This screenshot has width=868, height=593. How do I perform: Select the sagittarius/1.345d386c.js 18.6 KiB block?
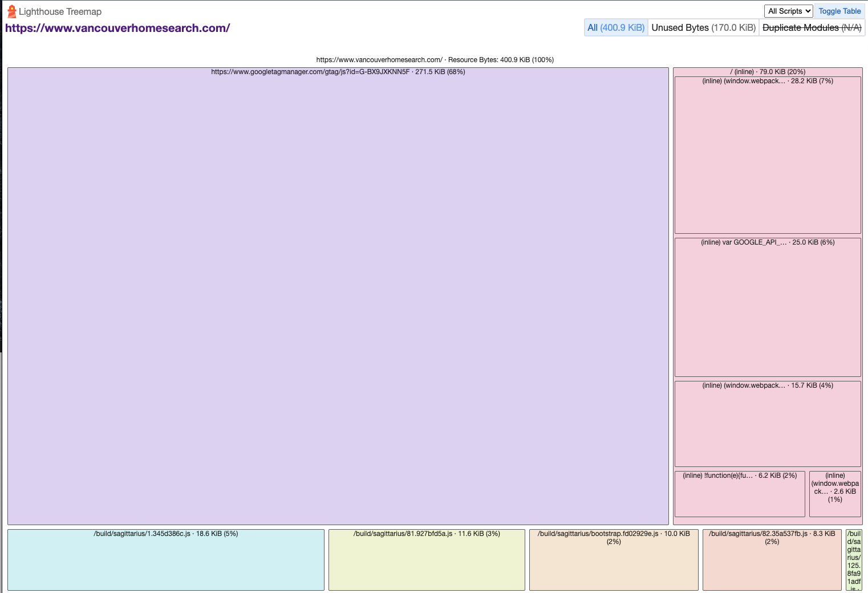pyautogui.click(x=166, y=560)
